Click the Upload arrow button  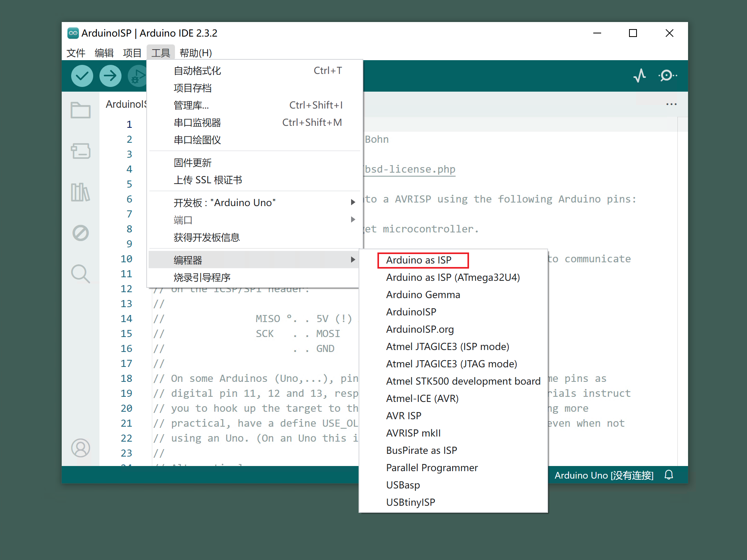click(110, 76)
